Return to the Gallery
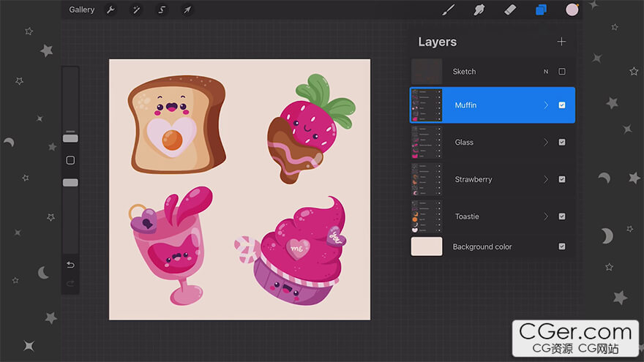The image size is (644, 362). point(82,10)
